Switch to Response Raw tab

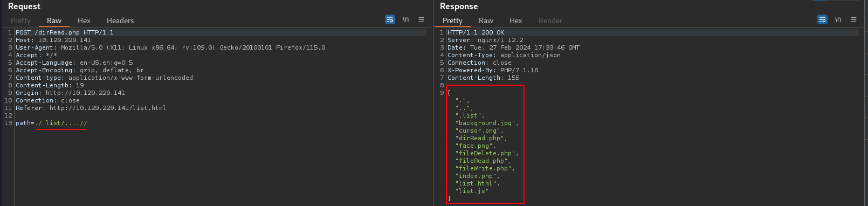pos(486,20)
